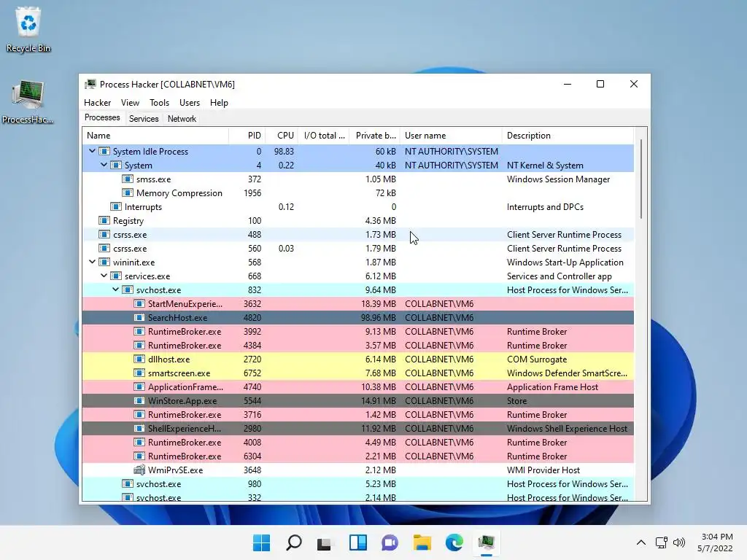Image resolution: width=747 pixels, height=560 pixels.
Task: Click the volume icon in system tray
Action: [x=679, y=542]
